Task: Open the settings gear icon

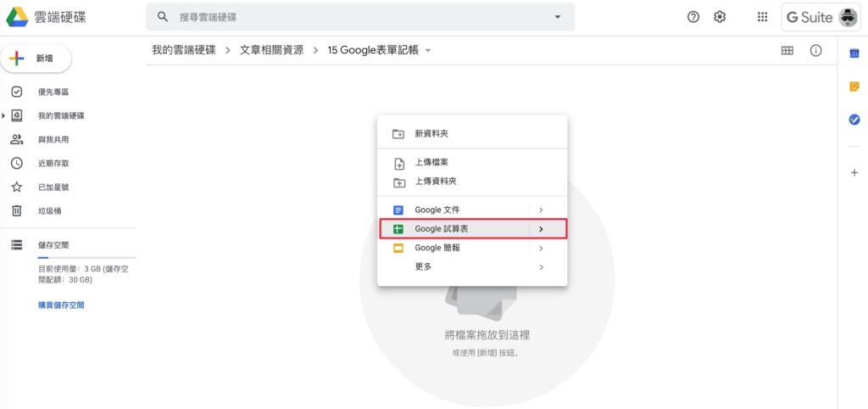Action: 720,17
